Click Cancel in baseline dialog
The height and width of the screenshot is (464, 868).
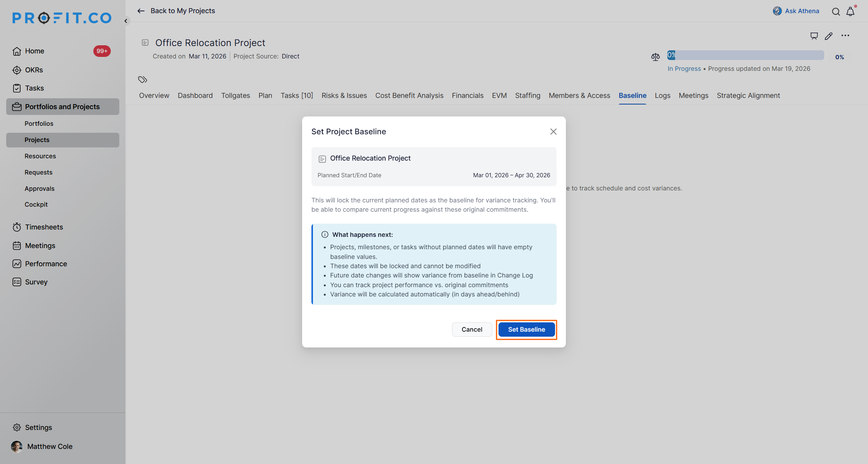click(x=472, y=329)
